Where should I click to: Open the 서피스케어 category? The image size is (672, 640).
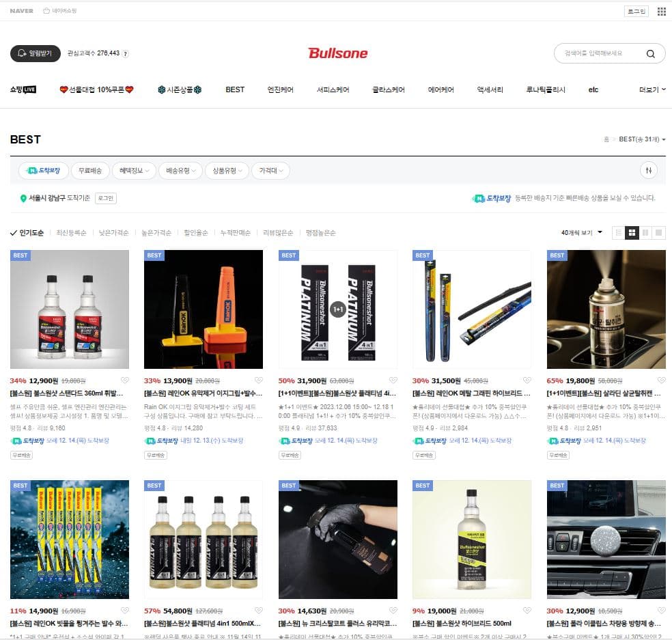333,89
